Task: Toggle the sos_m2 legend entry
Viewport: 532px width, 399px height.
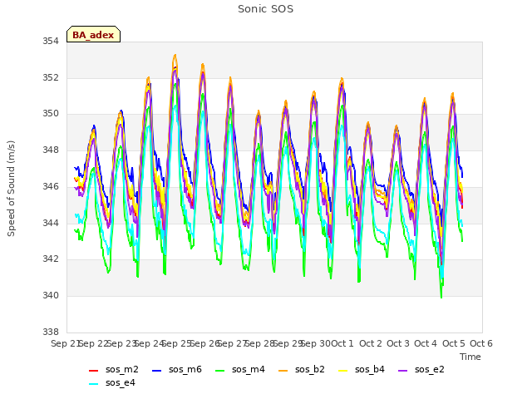Action: pos(114,369)
